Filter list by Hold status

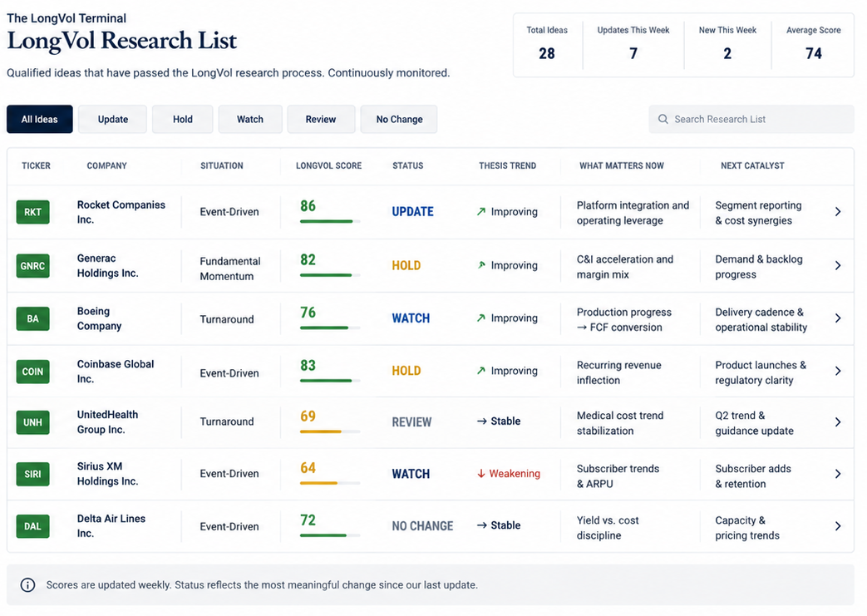[183, 119]
